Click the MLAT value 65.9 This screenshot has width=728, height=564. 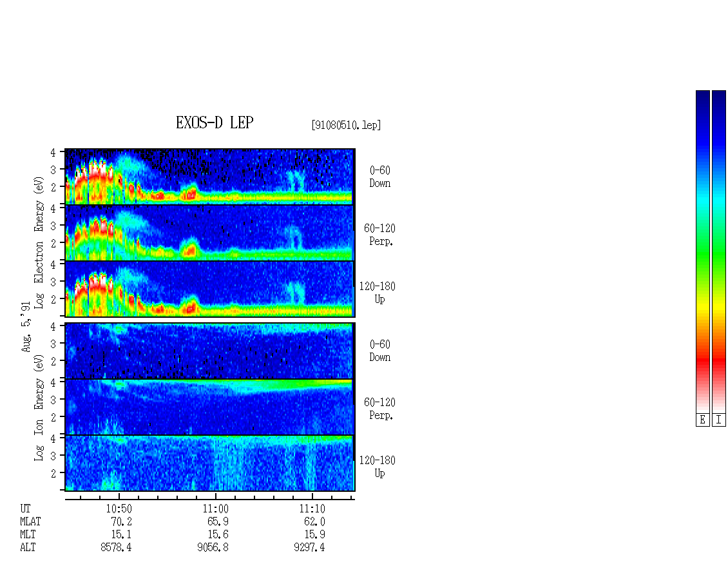[x=218, y=521]
